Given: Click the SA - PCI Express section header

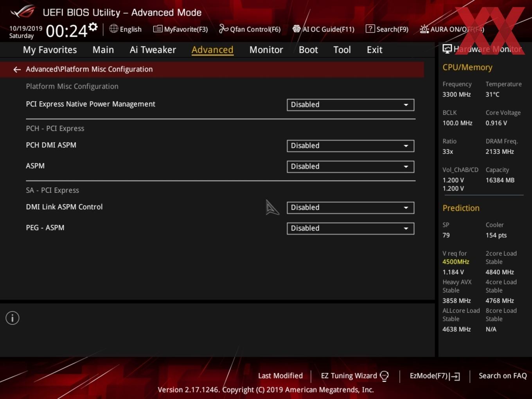Looking at the screenshot, I should pos(52,191).
